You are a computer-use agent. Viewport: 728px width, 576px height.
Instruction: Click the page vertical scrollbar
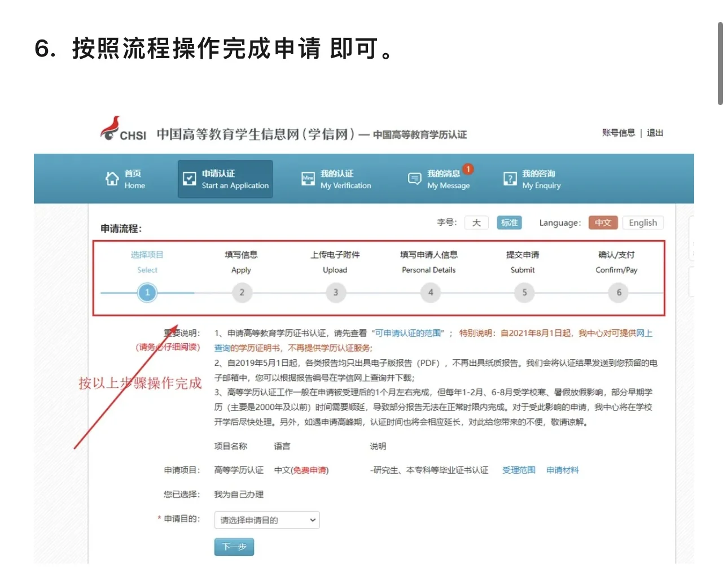point(720,64)
